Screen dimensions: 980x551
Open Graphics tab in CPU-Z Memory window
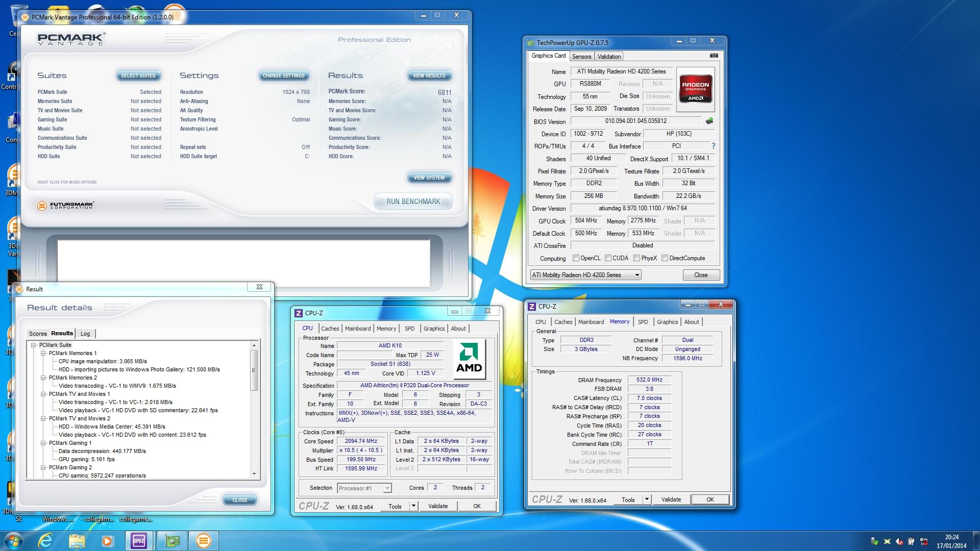[667, 322]
